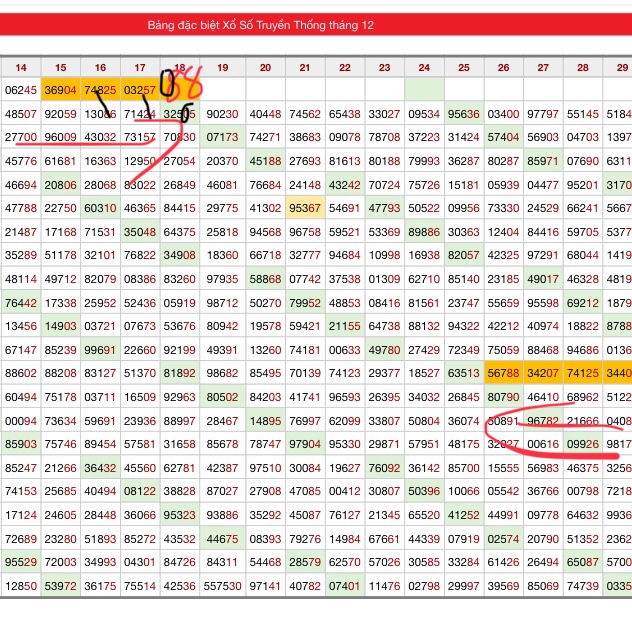Click the day 25 column header
This screenshot has height=636, width=632.
click(x=464, y=68)
